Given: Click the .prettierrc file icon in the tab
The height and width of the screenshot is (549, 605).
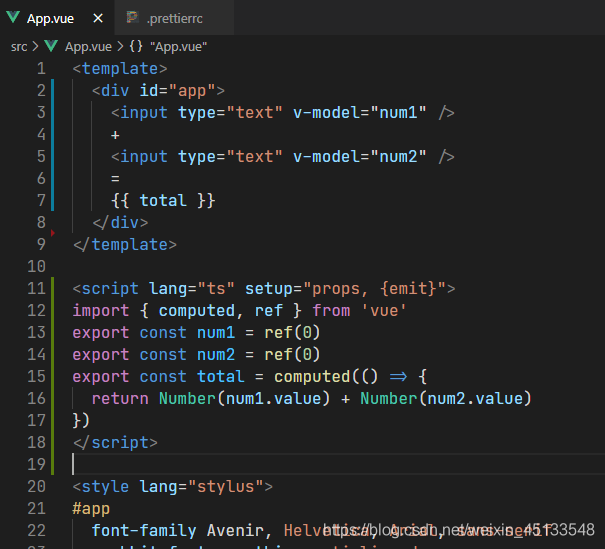Looking at the screenshot, I should [132, 18].
